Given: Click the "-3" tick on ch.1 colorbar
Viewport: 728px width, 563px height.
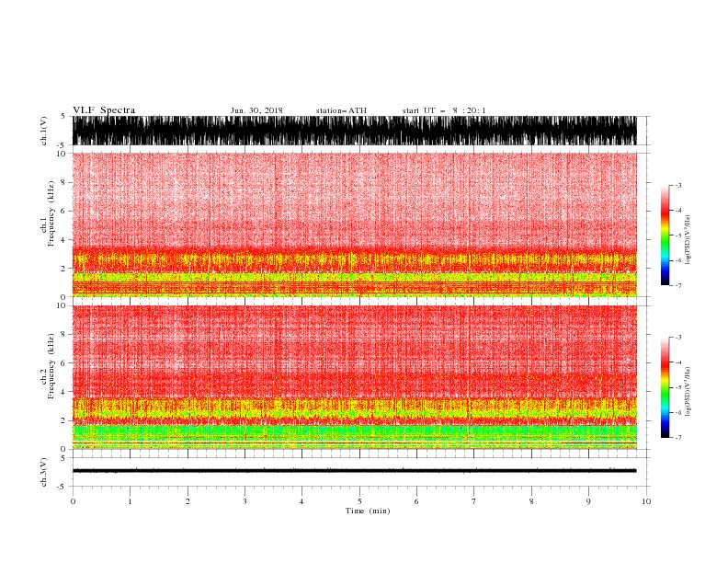Looking at the screenshot, I should coord(678,185).
